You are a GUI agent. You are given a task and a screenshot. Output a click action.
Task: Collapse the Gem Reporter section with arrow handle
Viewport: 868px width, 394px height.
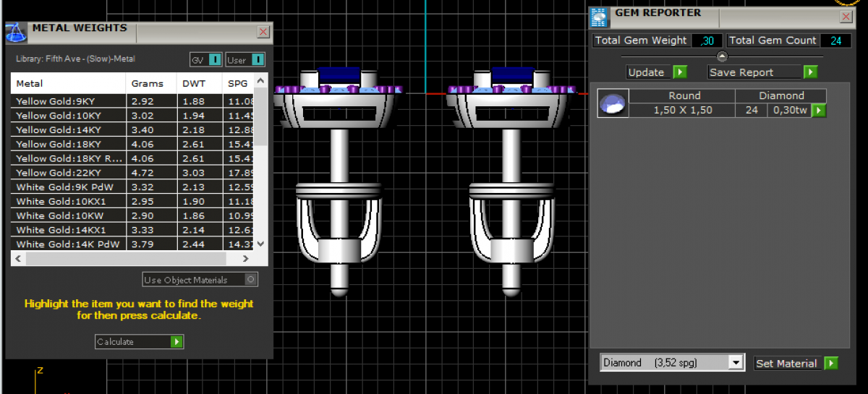tap(721, 56)
